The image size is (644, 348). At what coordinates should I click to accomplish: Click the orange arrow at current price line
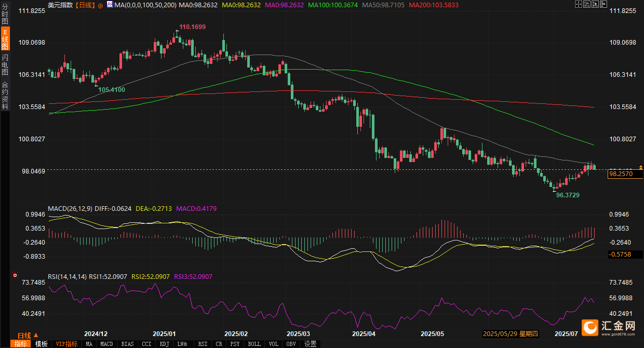641,167
